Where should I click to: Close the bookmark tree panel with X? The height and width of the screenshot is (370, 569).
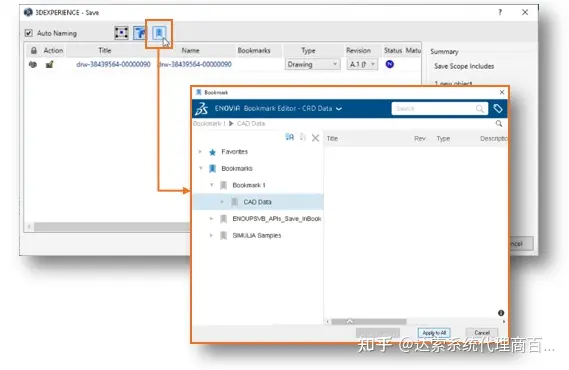point(315,137)
